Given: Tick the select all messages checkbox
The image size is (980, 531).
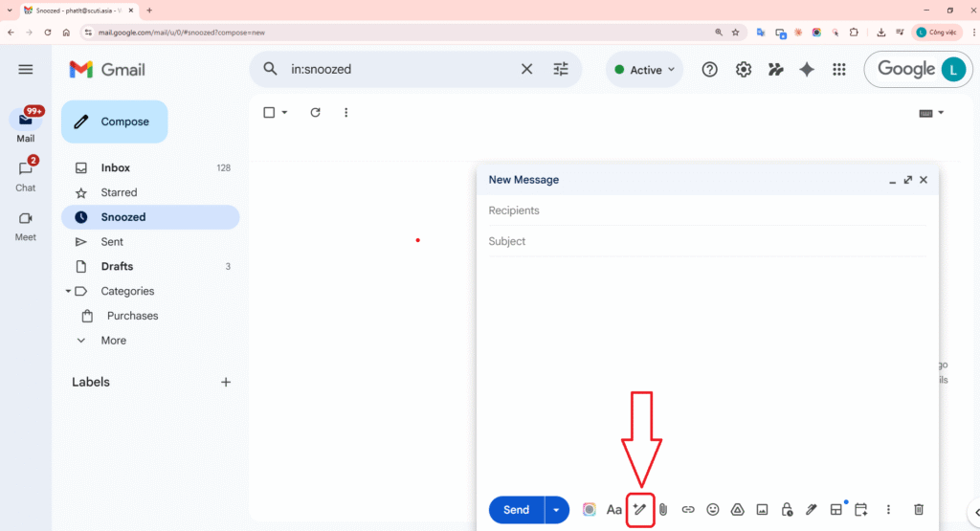Looking at the screenshot, I should coord(269,113).
